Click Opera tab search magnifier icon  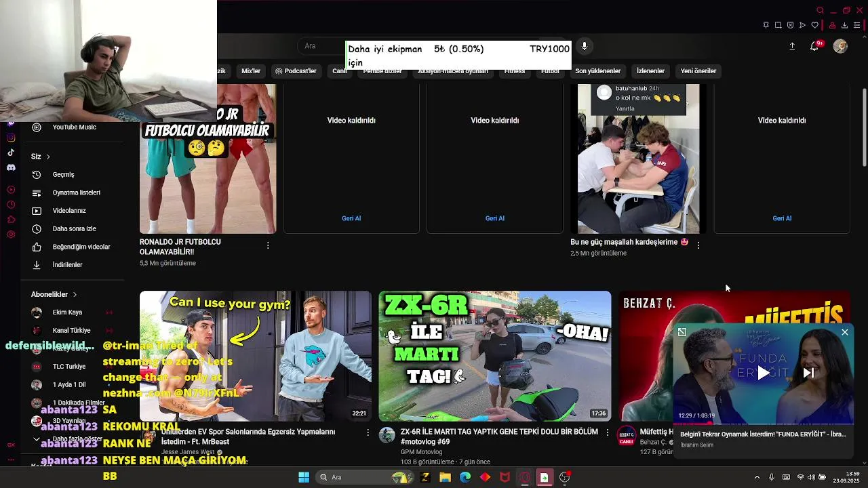point(821,10)
